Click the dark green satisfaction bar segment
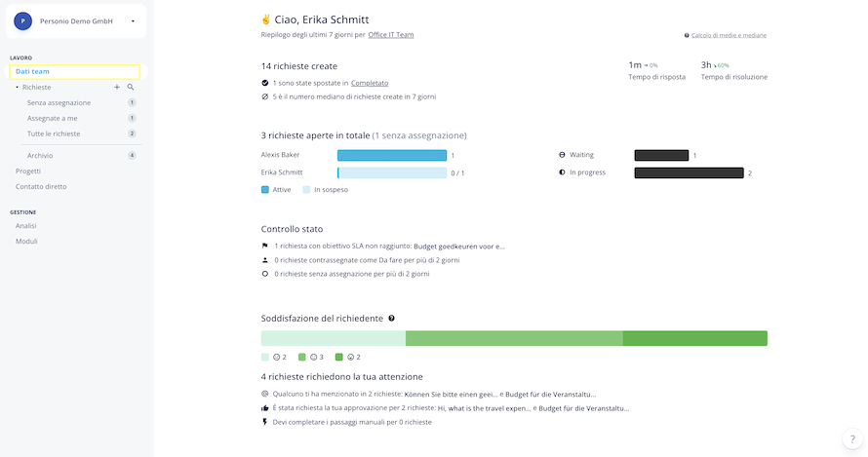The height and width of the screenshot is (457, 868). pyautogui.click(x=694, y=338)
